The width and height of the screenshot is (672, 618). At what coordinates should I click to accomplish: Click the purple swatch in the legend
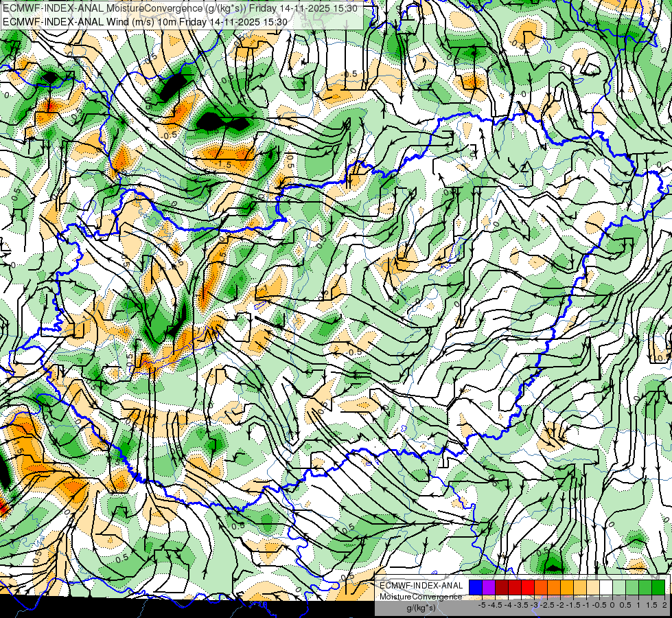click(x=489, y=587)
